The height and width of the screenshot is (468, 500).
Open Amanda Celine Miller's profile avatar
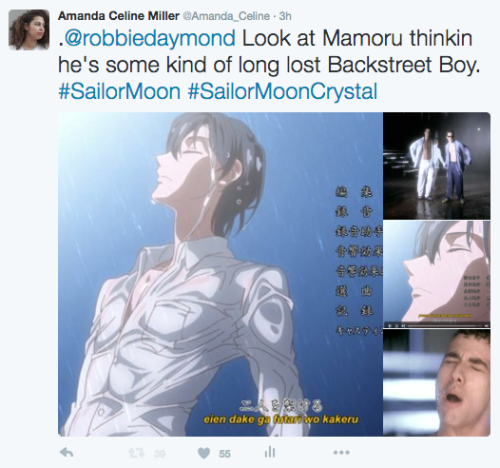(x=29, y=30)
